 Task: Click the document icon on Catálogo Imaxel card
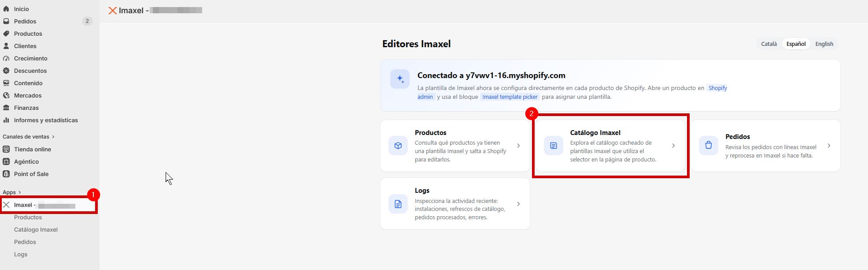(554, 146)
